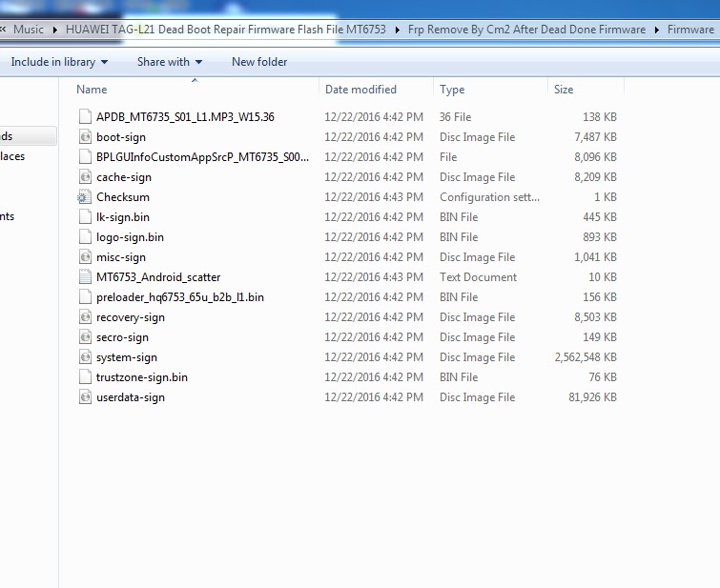Click the recovery-sign disc image icon
Viewport: 720px width, 588px height.
[x=85, y=317]
